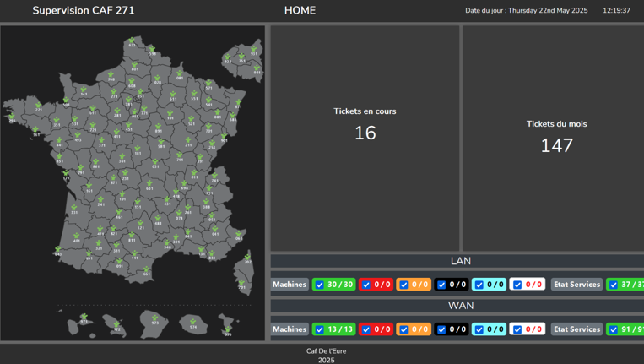Open the Tickets du mois 147 panel
Image resolution: width=644 pixels, height=364 pixels.
553,138
